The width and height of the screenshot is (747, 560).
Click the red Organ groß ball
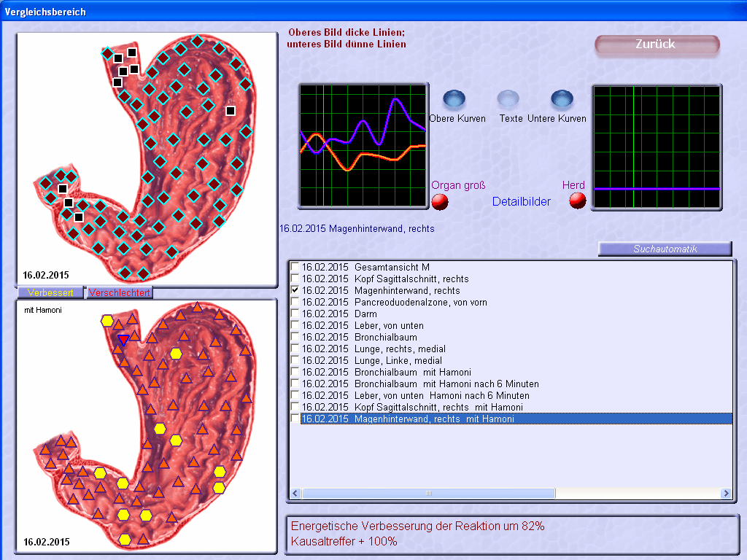pyautogui.click(x=440, y=201)
